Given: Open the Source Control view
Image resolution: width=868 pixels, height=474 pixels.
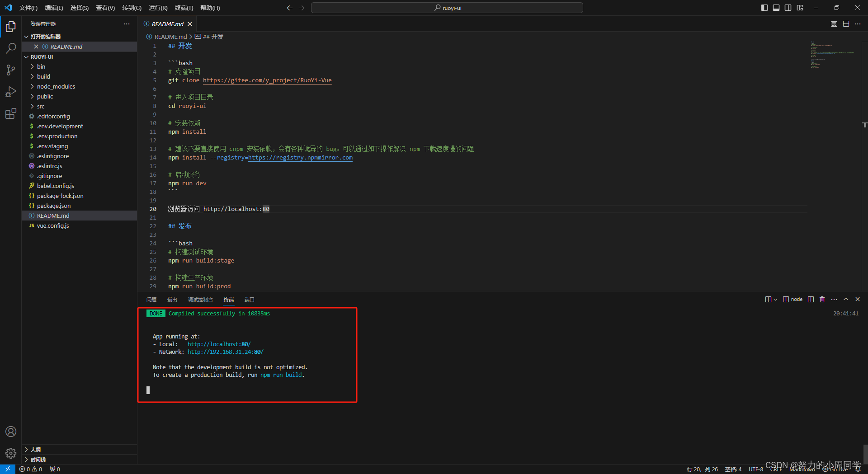Looking at the screenshot, I should click(11, 70).
